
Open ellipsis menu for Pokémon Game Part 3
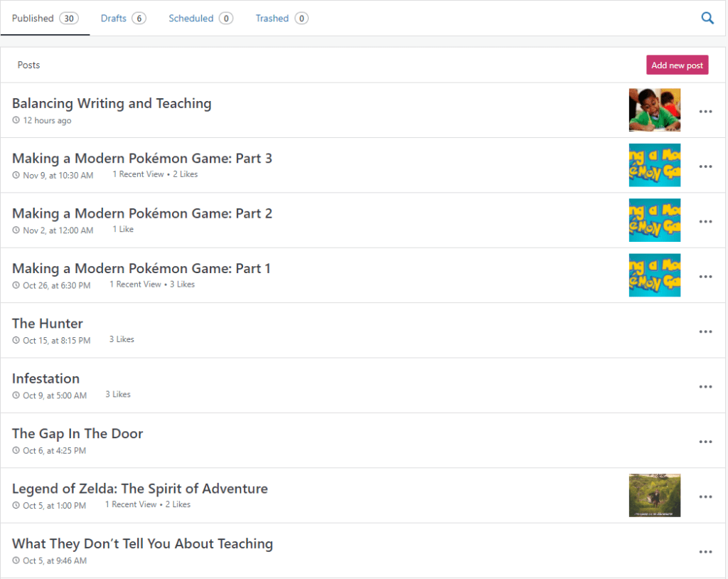[x=705, y=166]
